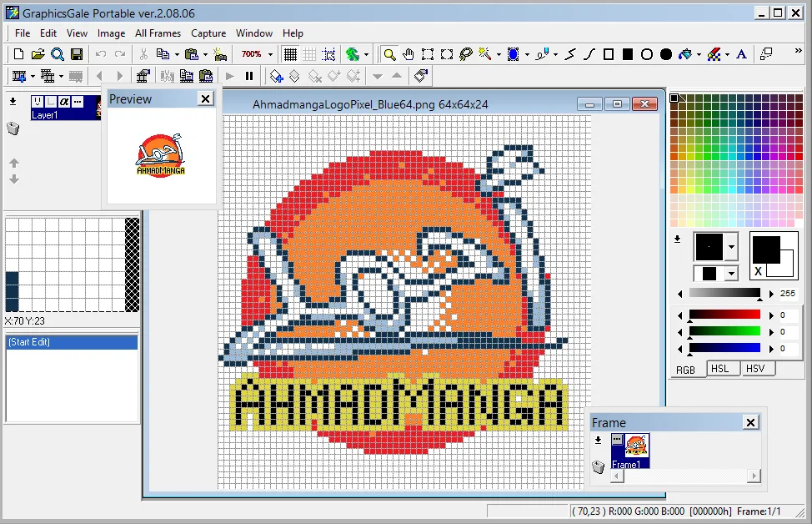Select the rectangular selection tool
The image size is (812, 524).
click(x=428, y=54)
